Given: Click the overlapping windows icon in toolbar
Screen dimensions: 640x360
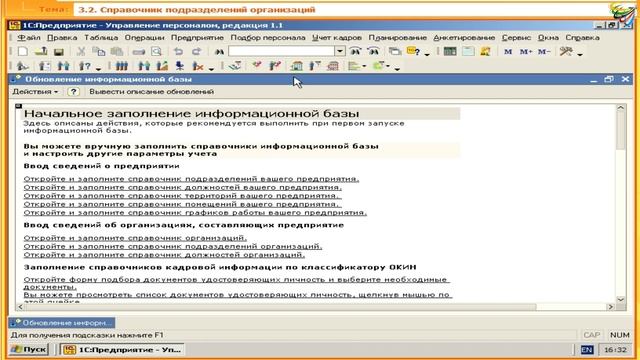Looking at the screenshot, I should click(x=395, y=51).
